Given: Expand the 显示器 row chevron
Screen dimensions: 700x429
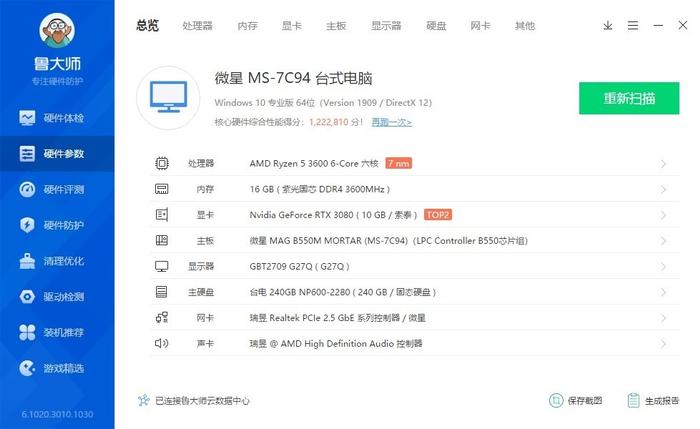Looking at the screenshot, I should tap(663, 267).
